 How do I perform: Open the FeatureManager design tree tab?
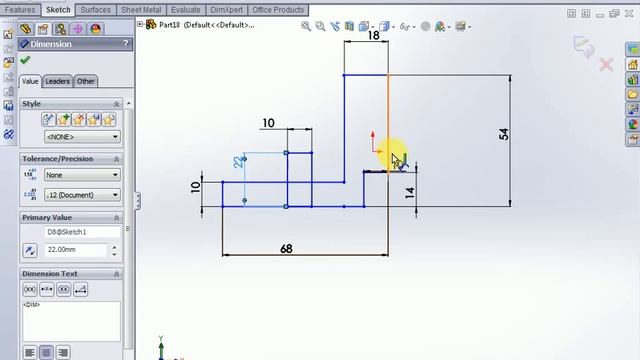26,29
